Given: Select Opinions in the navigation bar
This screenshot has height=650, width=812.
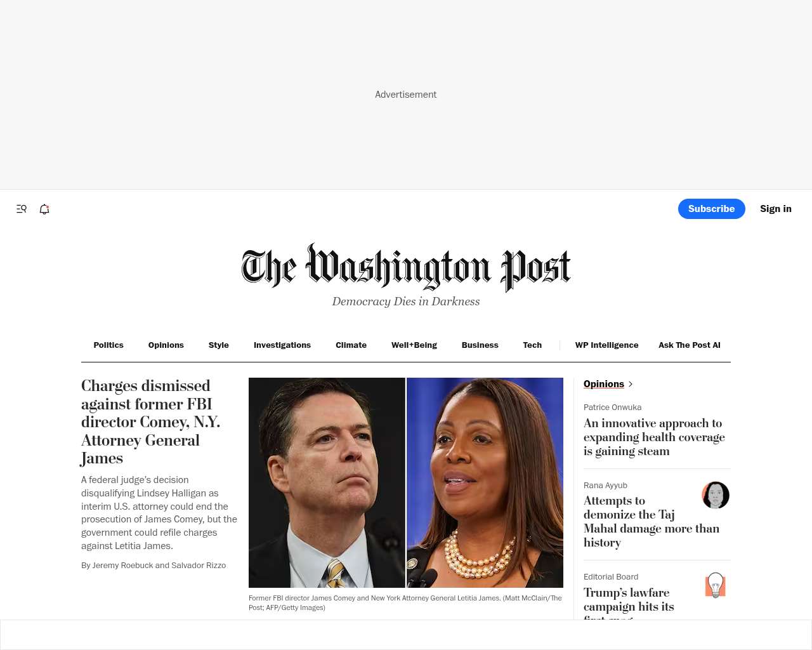Looking at the screenshot, I should point(166,345).
